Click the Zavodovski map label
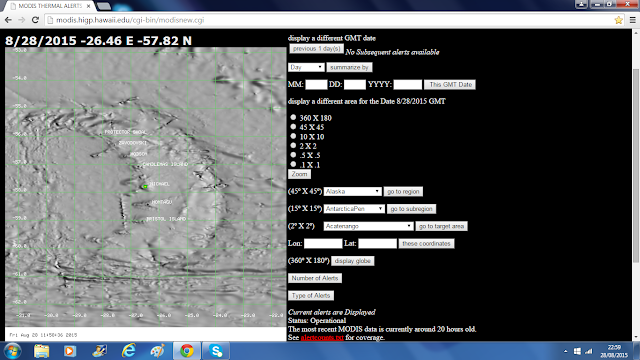 click(133, 143)
